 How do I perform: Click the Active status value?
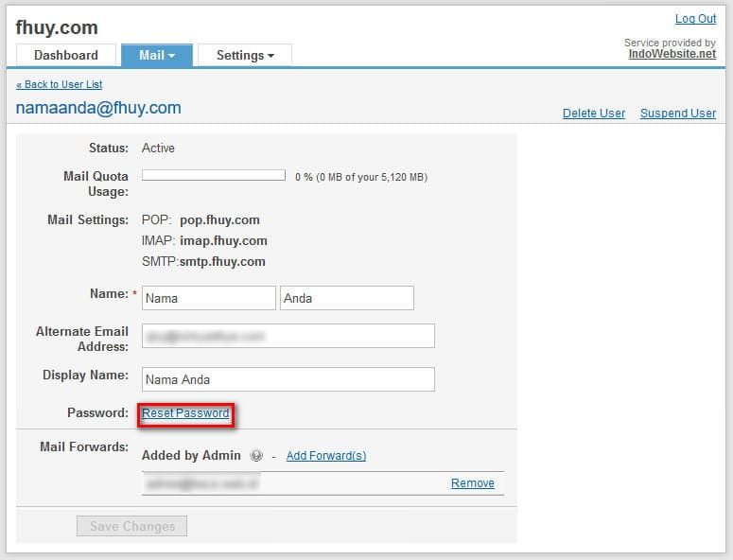tap(158, 149)
